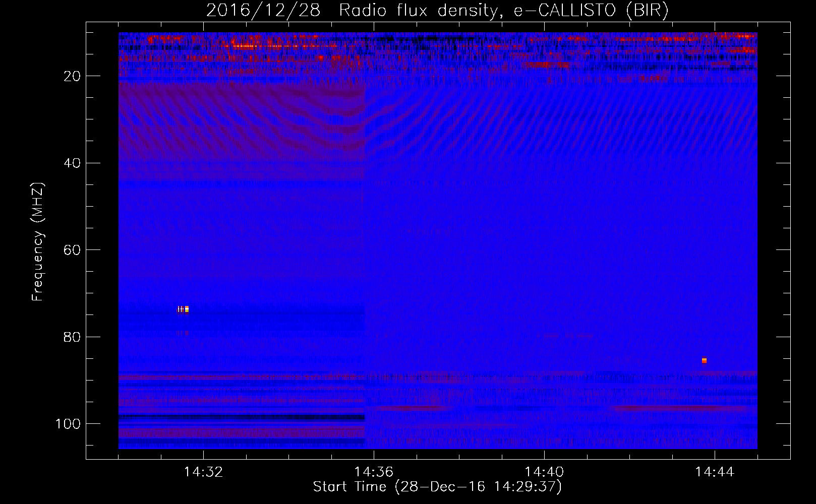Click the 14:44 time tick label
This screenshot has height=504, width=816.
(x=715, y=472)
